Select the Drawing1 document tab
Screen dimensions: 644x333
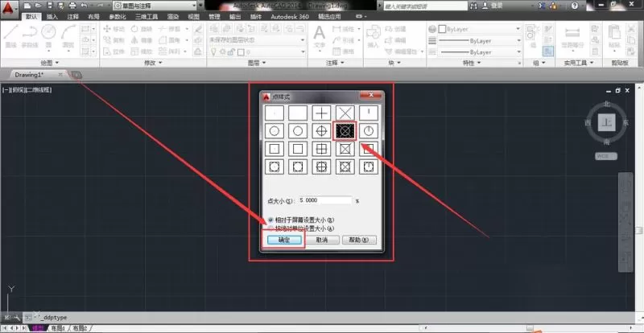[29, 75]
